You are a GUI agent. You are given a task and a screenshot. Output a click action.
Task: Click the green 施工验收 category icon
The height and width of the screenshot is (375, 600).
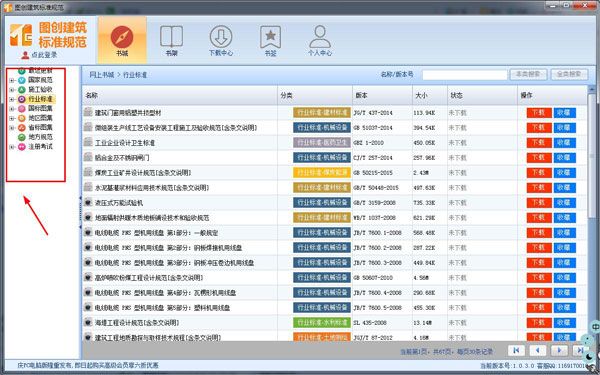point(22,90)
